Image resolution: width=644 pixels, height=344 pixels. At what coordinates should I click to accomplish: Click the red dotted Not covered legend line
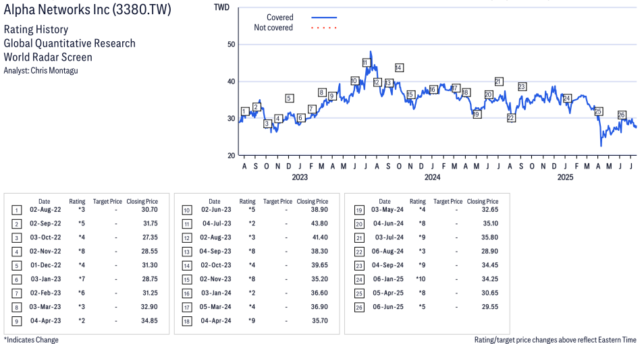click(x=324, y=28)
